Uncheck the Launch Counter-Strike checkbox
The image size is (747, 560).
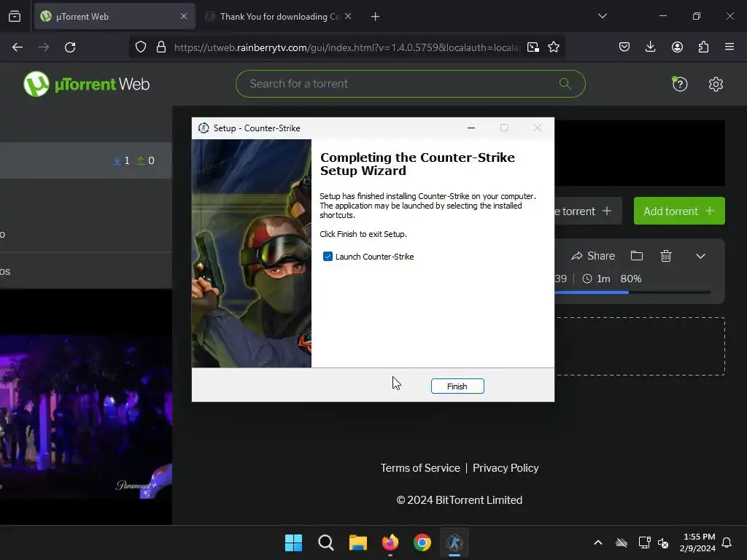(x=328, y=257)
